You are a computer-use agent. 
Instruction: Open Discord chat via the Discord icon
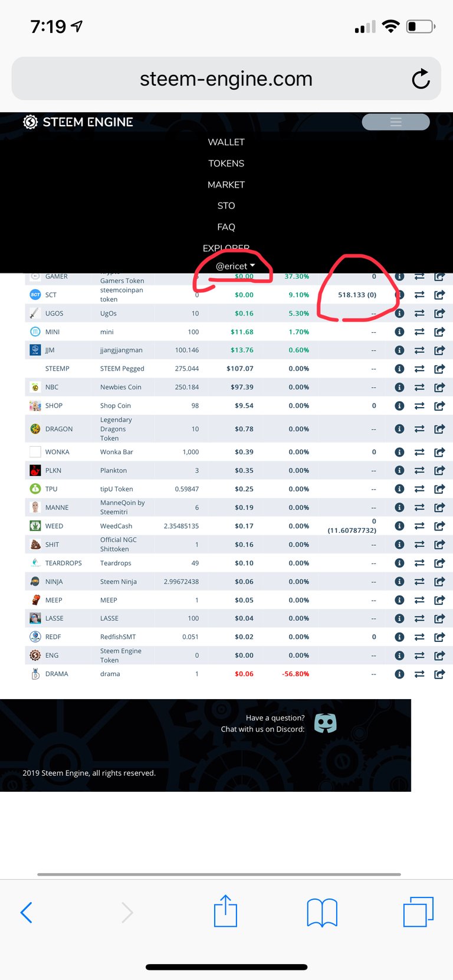pyautogui.click(x=325, y=723)
